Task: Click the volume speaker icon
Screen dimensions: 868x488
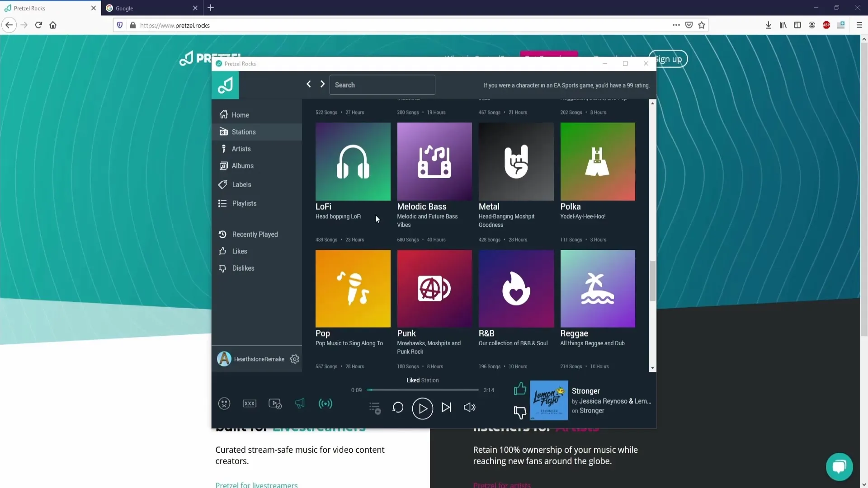Action: (x=470, y=408)
